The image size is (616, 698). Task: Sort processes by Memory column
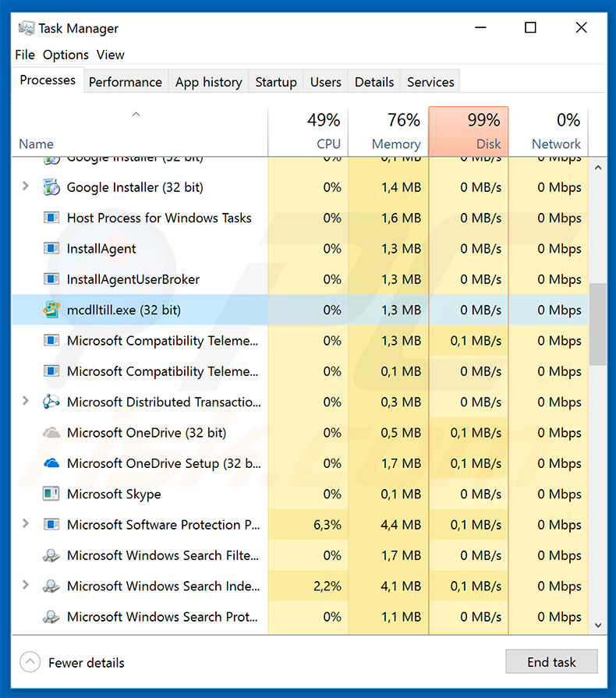coord(388,132)
